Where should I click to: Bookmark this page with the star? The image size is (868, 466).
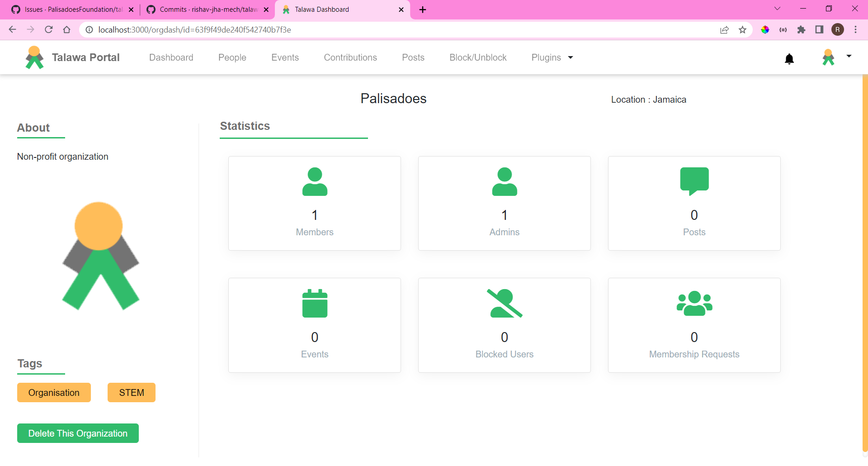click(742, 30)
